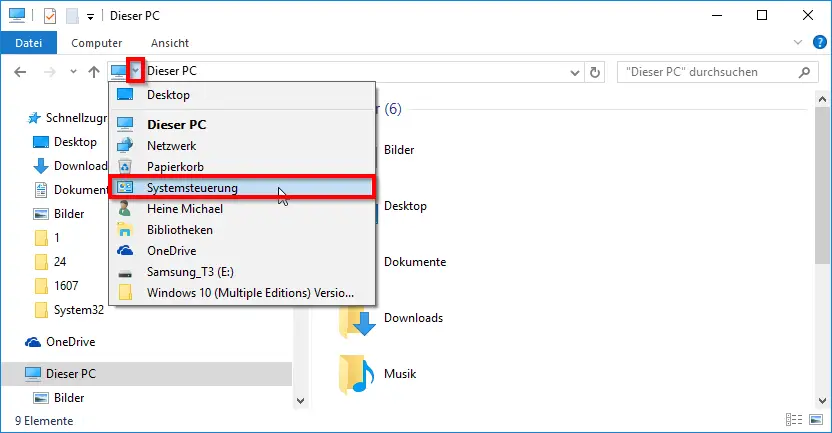Image resolution: width=832 pixels, height=433 pixels.
Task: Select Bilder under Dieser PC in sidebar
Action: (x=59, y=398)
